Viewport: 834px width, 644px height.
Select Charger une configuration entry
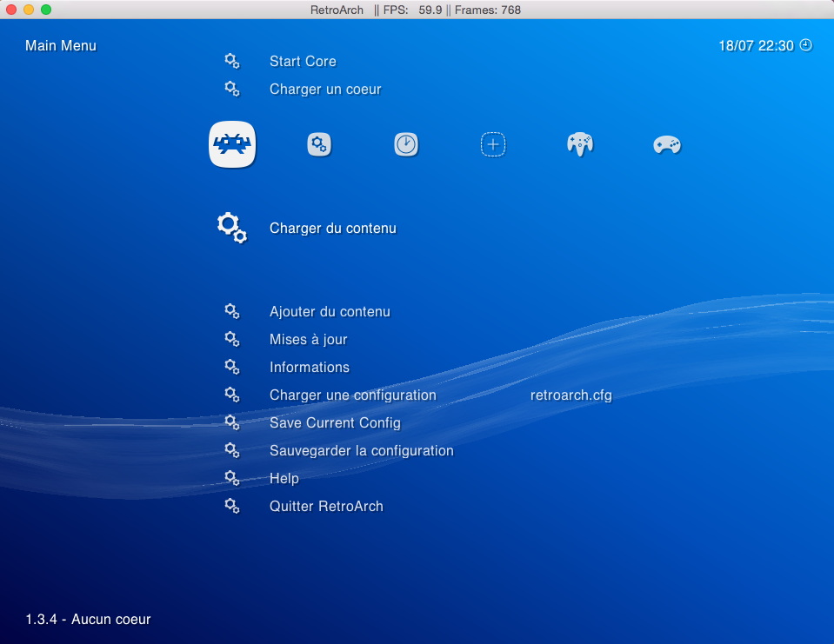(352, 395)
